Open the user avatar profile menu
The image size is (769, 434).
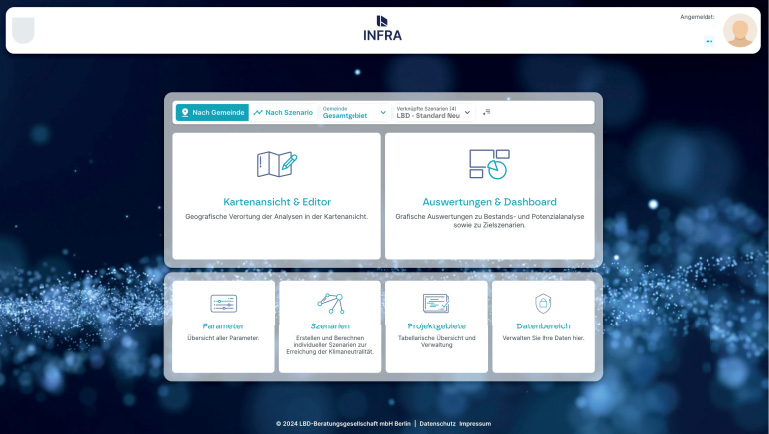tap(740, 31)
